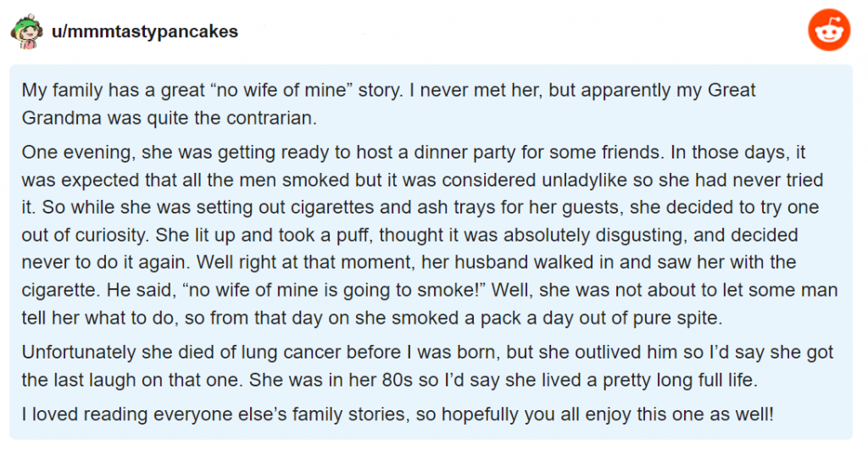
Task: Click the light blue post body box
Action: click(431, 252)
